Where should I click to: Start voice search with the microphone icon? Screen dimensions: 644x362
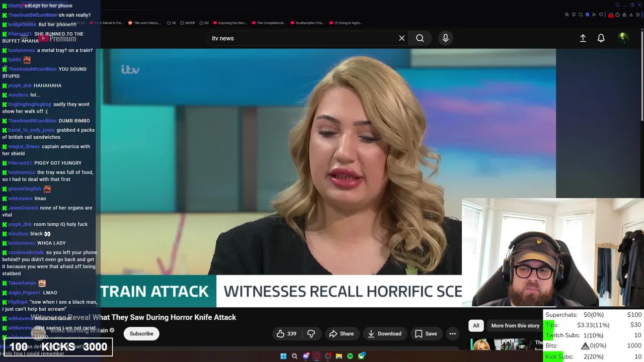pyautogui.click(x=445, y=38)
